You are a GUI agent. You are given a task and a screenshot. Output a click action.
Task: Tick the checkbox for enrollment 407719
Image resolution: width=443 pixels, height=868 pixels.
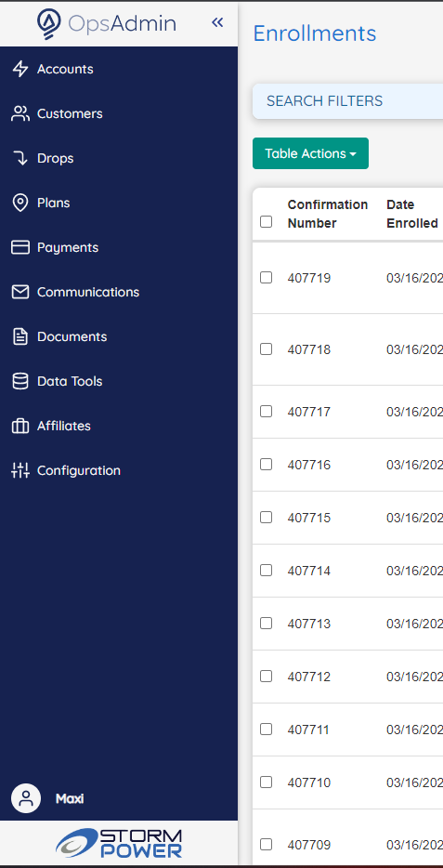(266, 278)
